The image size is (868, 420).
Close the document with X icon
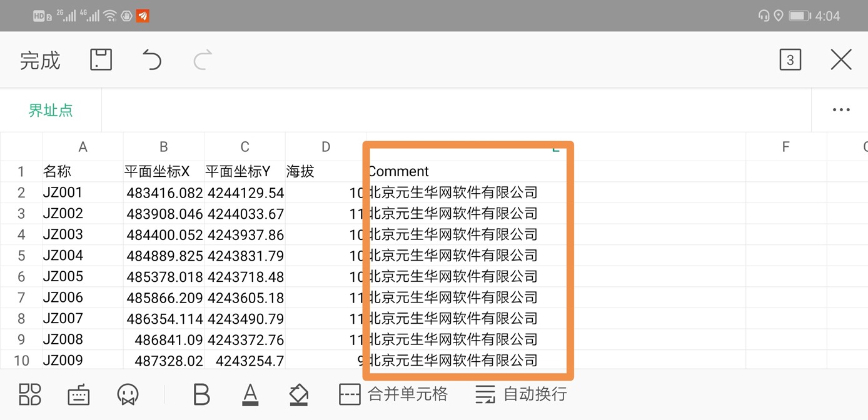tap(840, 60)
